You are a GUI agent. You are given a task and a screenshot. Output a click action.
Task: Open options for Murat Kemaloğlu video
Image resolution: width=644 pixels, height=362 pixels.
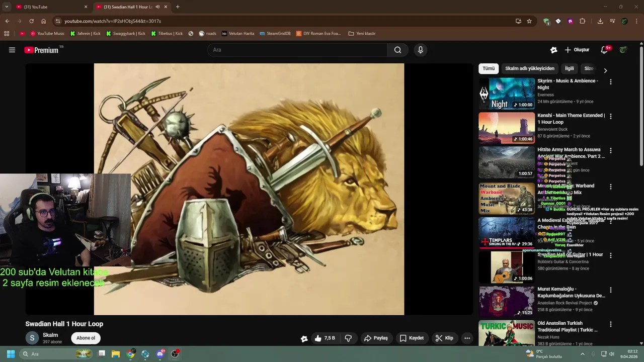[x=611, y=290]
